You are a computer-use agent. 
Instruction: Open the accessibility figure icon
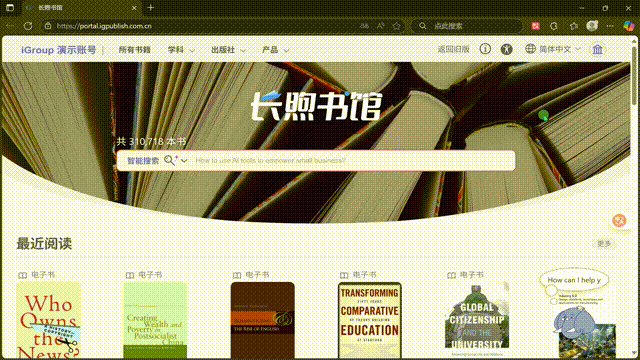tap(507, 49)
